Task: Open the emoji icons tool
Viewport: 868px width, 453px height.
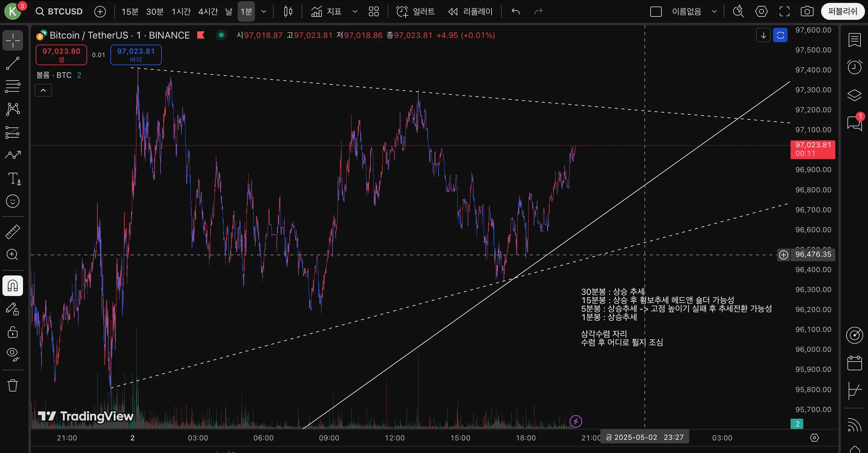Action: 13,201
